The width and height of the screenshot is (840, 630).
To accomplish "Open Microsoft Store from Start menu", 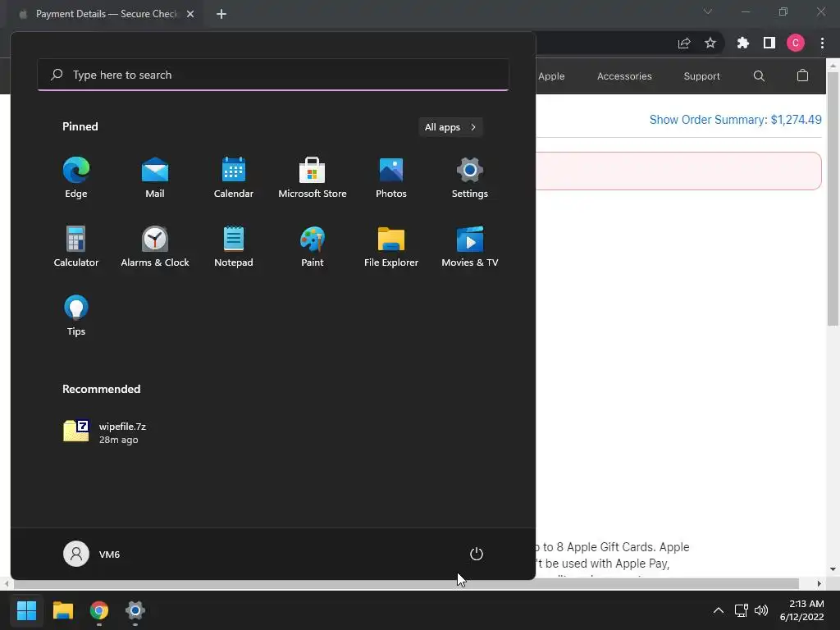I will coord(313,178).
